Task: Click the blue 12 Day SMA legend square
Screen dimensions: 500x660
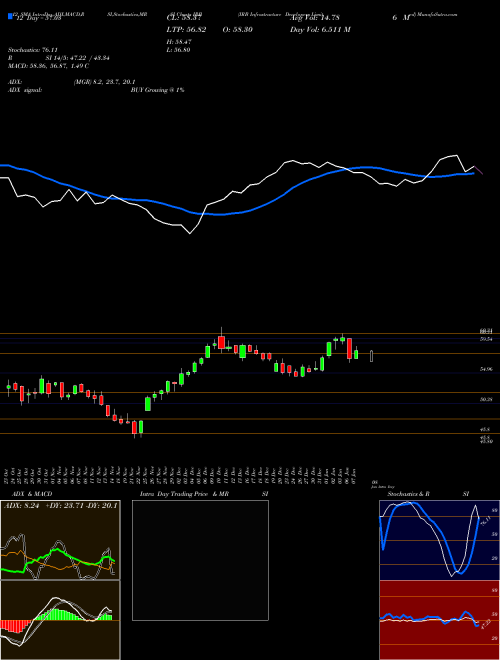Action: tap(10, 17)
